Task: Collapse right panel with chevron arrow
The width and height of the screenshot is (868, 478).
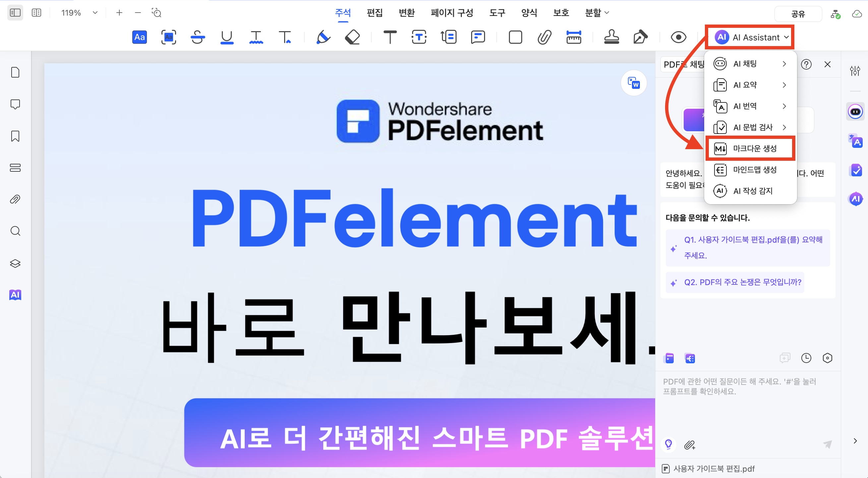Action: 855,441
